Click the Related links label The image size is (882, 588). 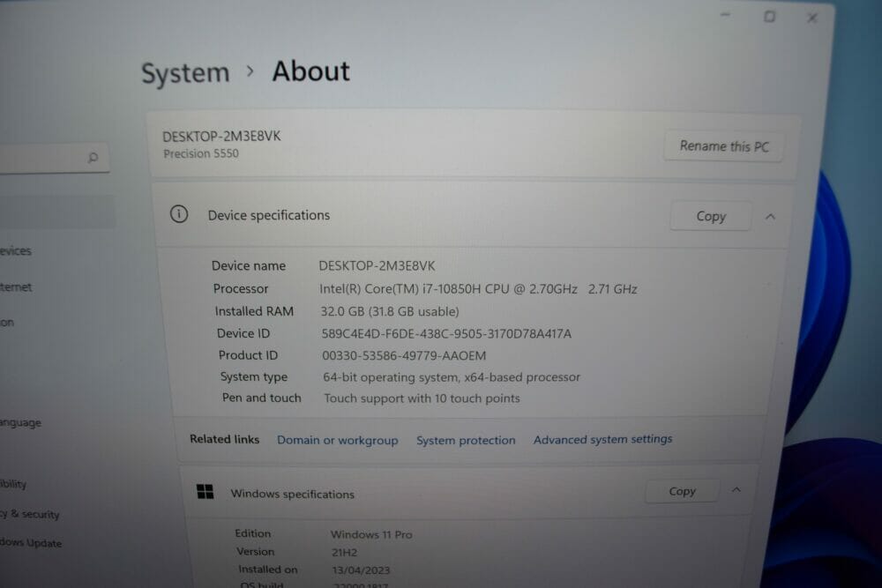(x=224, y=439)
